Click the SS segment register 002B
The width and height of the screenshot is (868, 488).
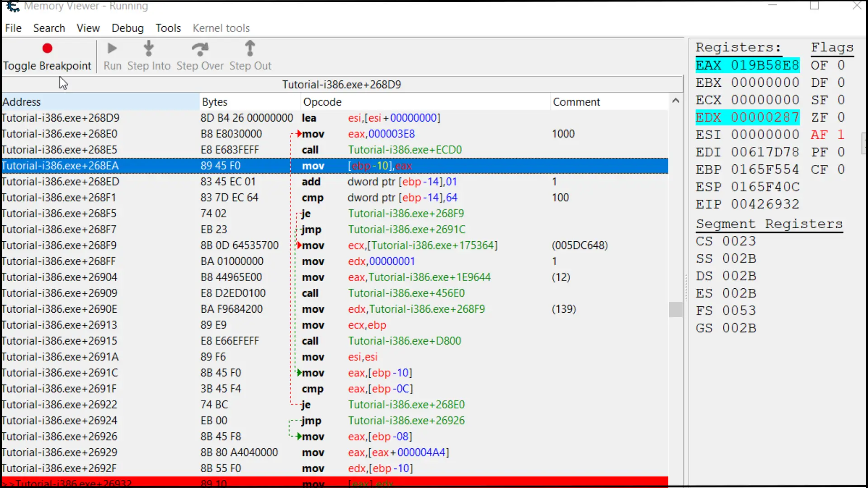(x=726, y=259)
